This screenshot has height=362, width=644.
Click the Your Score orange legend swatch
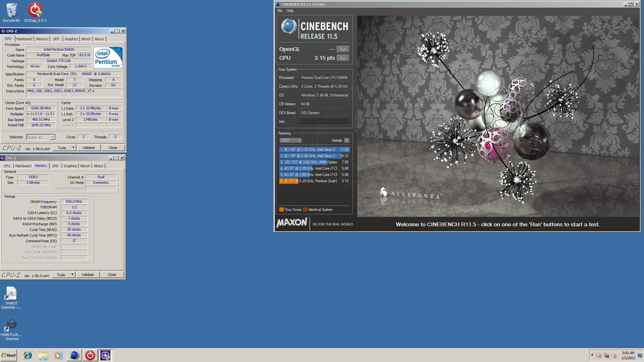click(281, 210)
